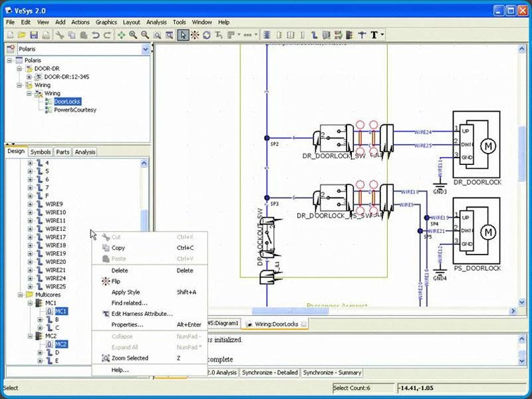Select the Pan (four-arrow) tool
The height and width of the screenshot is (399, 532).
point(121,35)
